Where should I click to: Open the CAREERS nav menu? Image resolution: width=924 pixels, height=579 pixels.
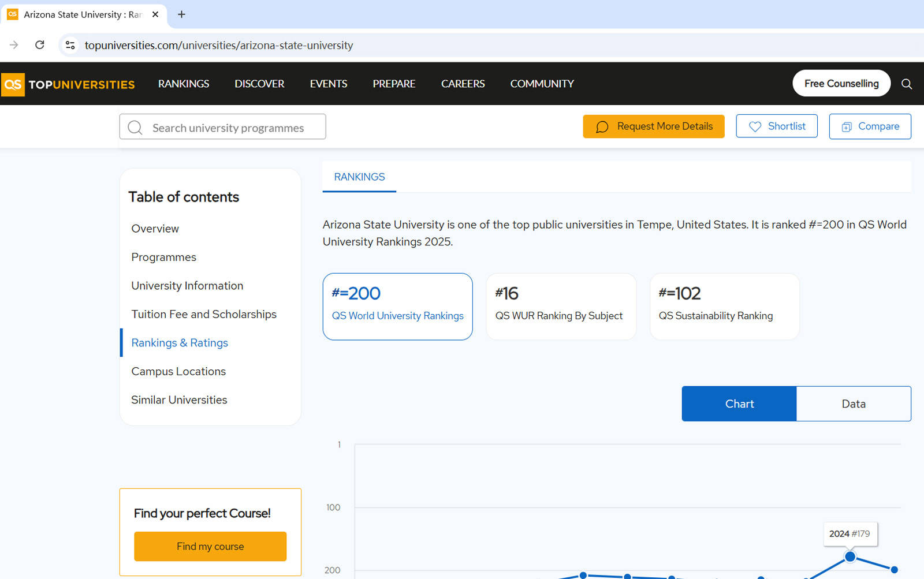point(463,84)
